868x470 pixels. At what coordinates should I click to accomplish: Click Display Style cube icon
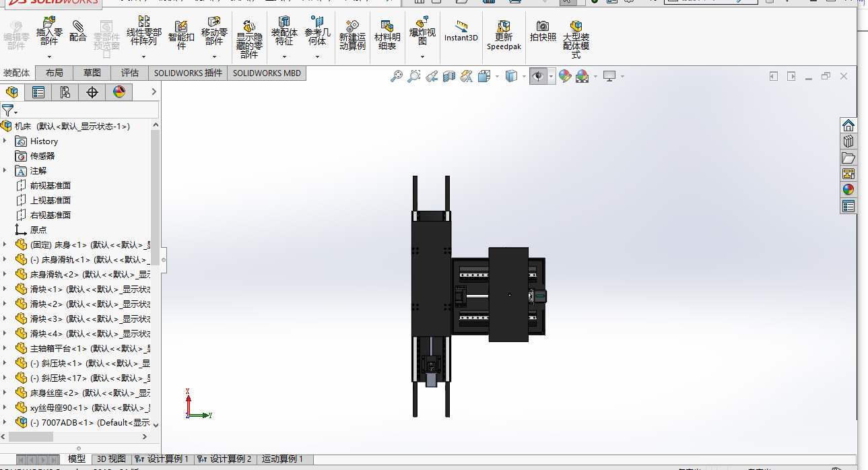coord(511,76)
